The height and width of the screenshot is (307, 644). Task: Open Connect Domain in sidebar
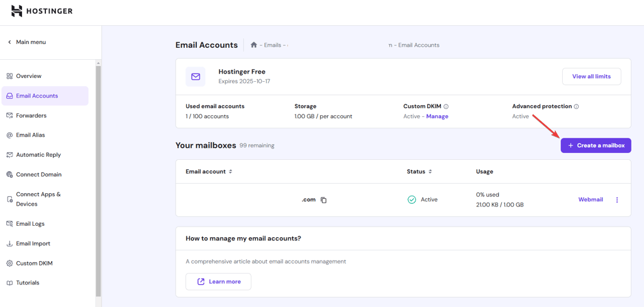tap(45, 175)
